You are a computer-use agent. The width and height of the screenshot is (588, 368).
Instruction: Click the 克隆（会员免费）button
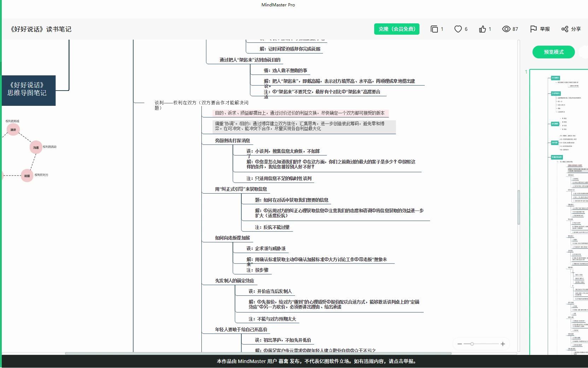pos(397,29)
